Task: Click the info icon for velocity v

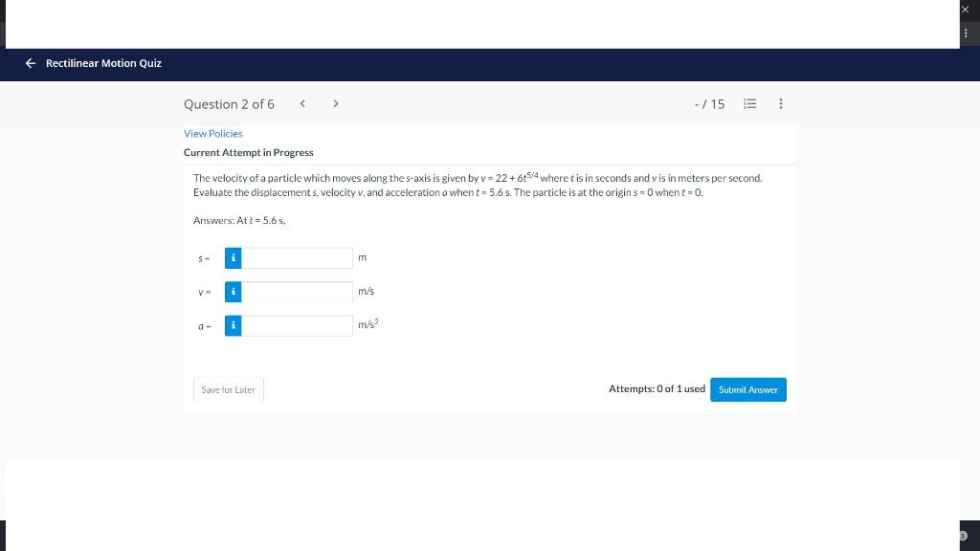Action: point(234,292)
